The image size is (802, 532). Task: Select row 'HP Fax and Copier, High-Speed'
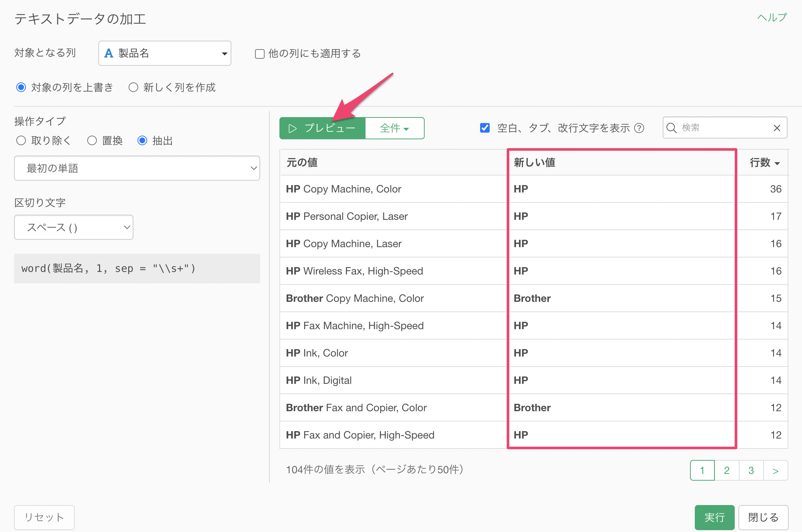coord(534,435)
